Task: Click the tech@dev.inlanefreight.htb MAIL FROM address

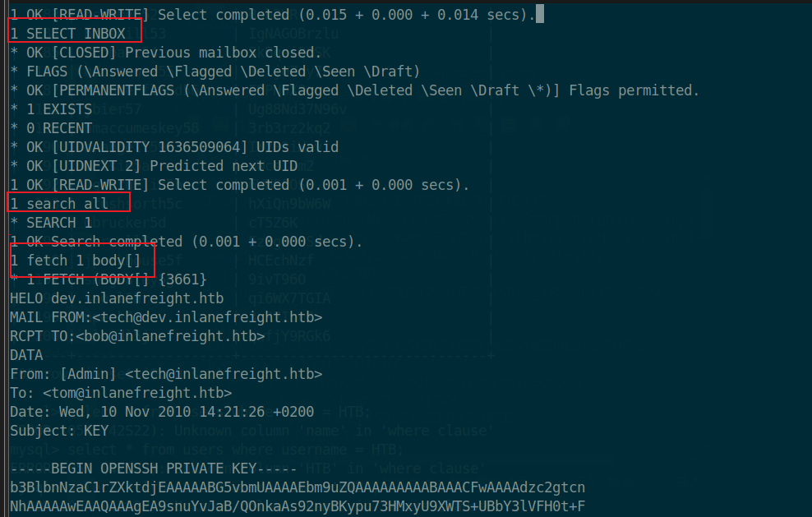Action: [207, 317]
